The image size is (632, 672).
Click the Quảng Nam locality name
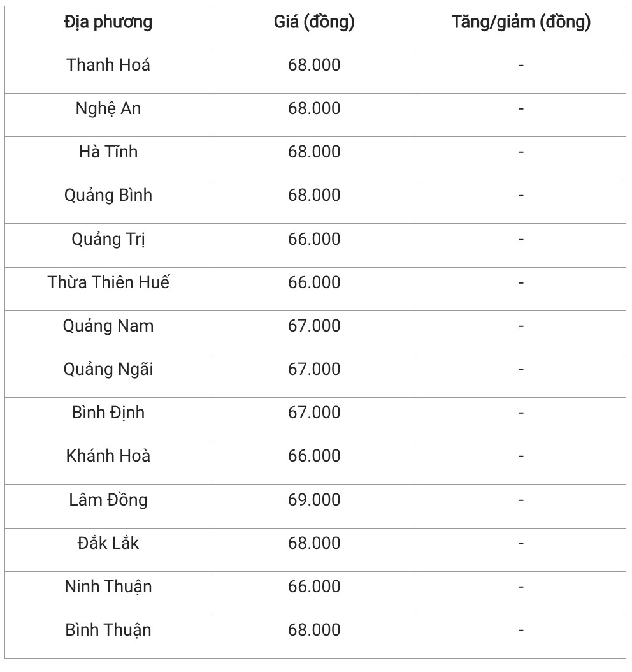pos(108,326)
